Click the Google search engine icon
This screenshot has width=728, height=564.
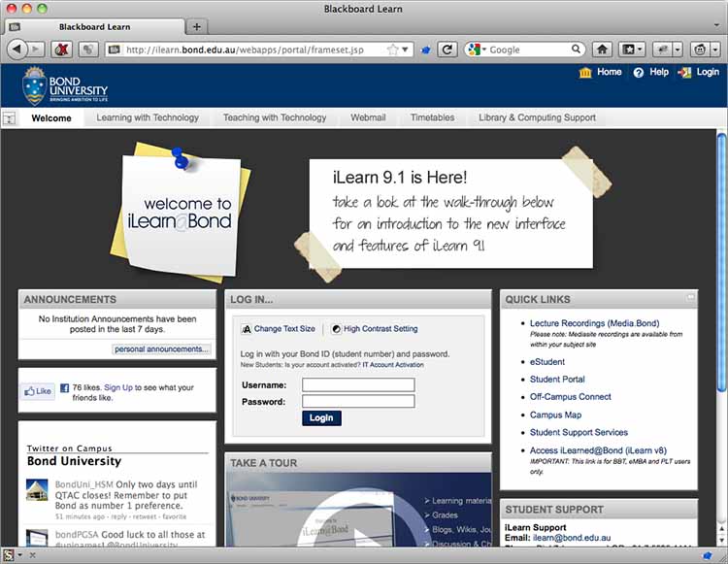[474, 50]
